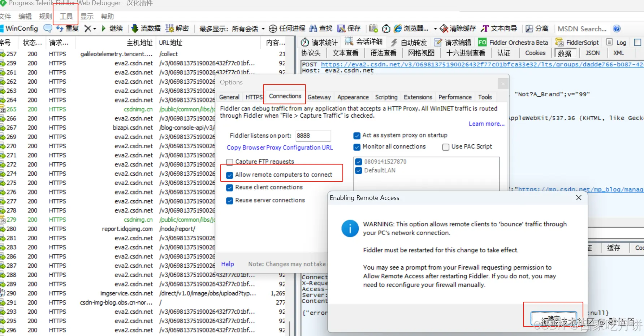Switch to the Gateway options tab
The width and height of the screenshot is (644, 336).
[x=319, y=97]
